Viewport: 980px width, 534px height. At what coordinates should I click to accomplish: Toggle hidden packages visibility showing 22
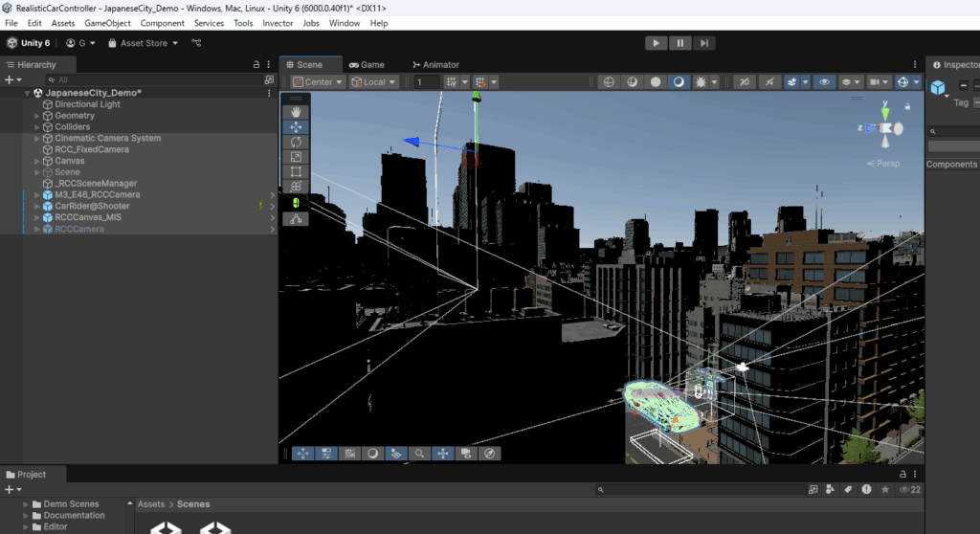(910, 490)
